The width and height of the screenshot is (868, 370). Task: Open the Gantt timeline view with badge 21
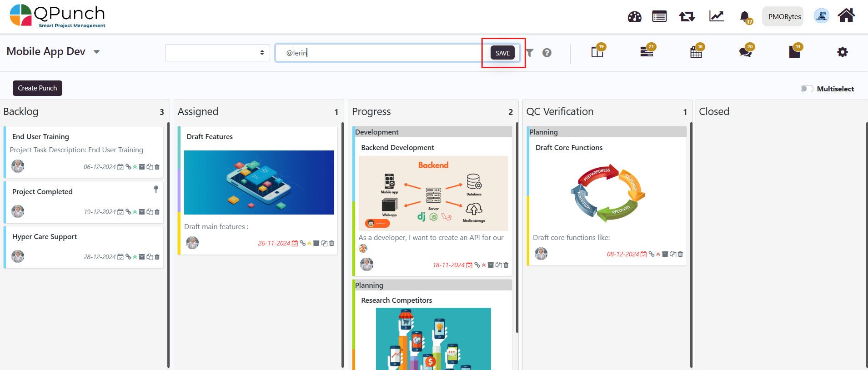click(647, 52)
